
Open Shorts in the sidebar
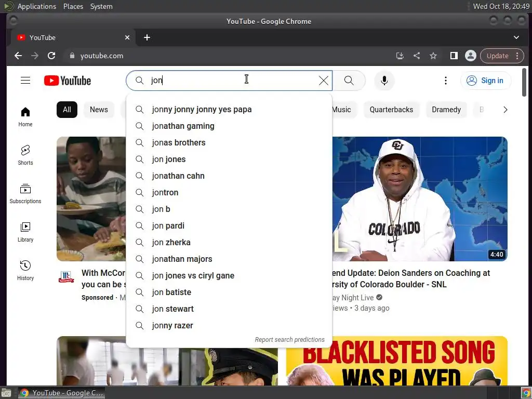click(x=25, y=155)
